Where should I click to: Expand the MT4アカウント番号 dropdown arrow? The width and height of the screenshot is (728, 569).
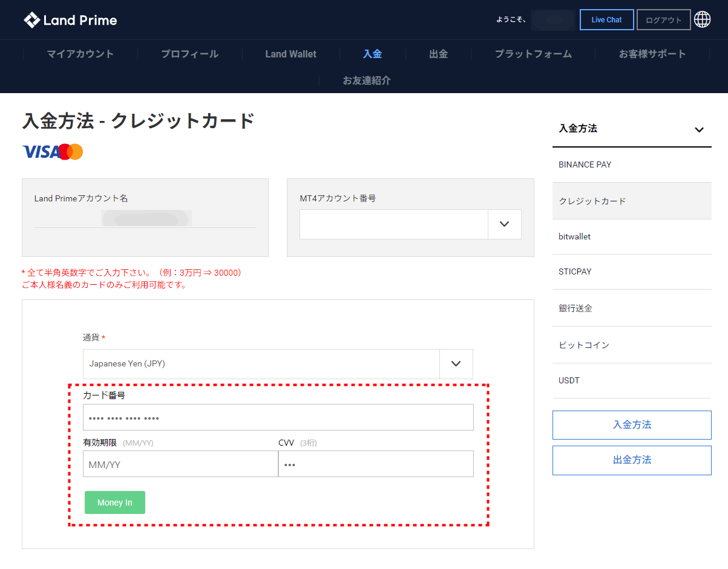(x=505, y=224)
